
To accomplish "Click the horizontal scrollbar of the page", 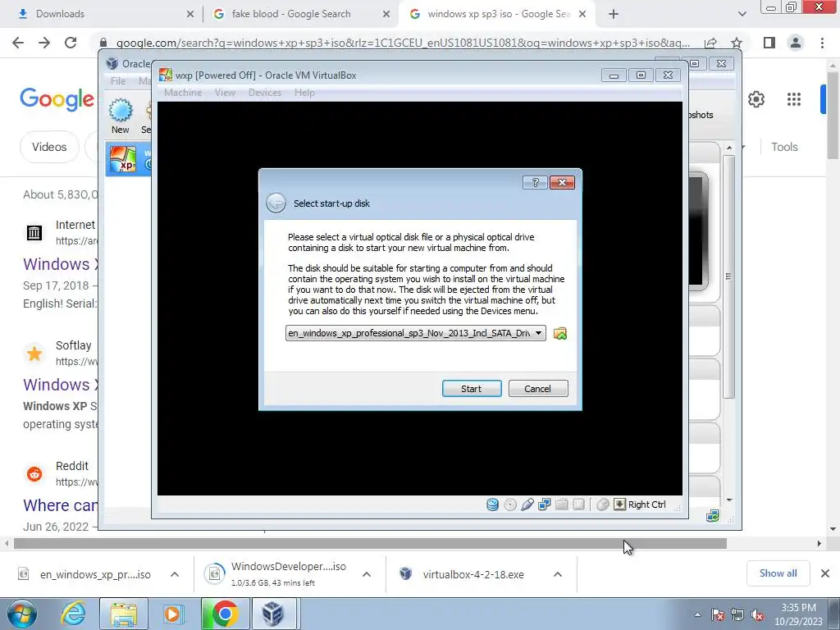I will click(370, 543).
